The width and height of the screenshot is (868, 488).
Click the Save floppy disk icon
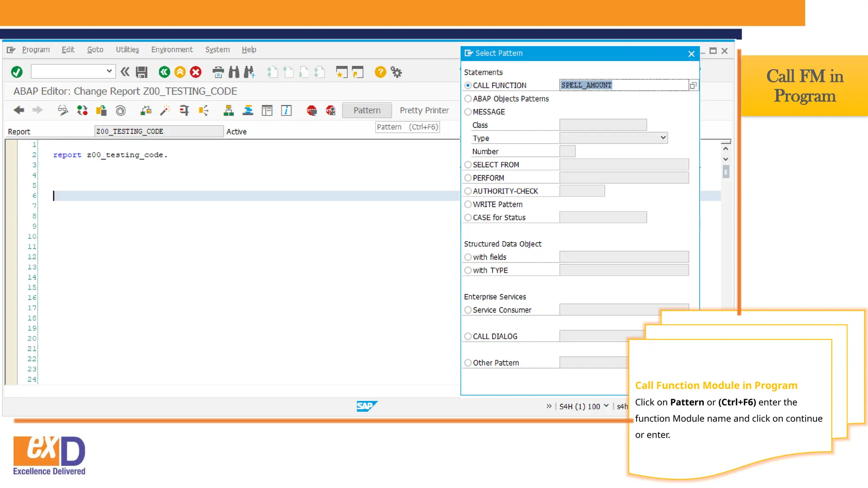pyautogui.click(x=142, y=72)
